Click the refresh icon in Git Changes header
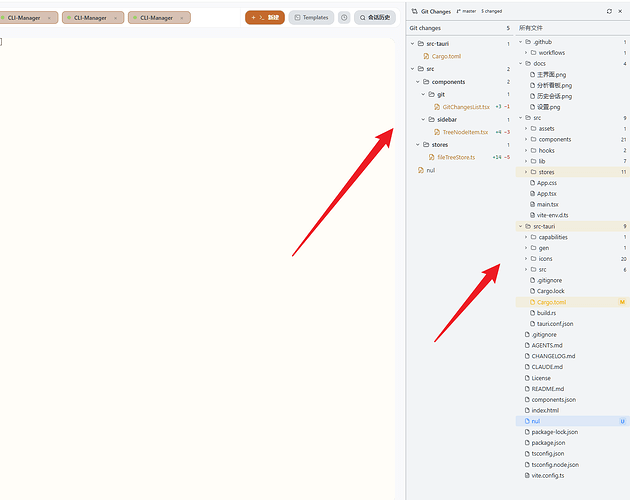Image resolution: width=630 pixels, height=500 pixels. [x=609, y=11]
